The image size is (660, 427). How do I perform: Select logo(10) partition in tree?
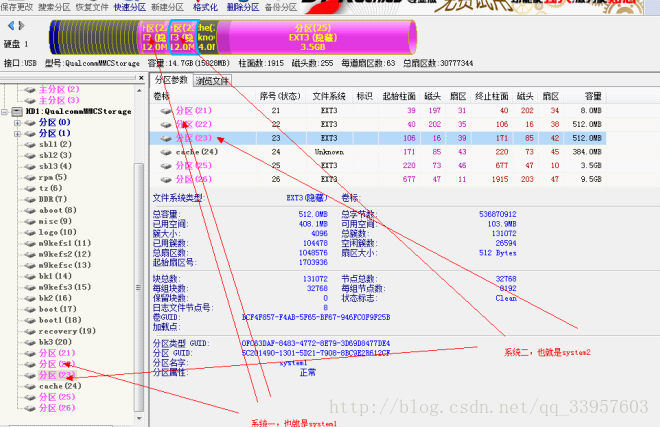coord(58,232)
